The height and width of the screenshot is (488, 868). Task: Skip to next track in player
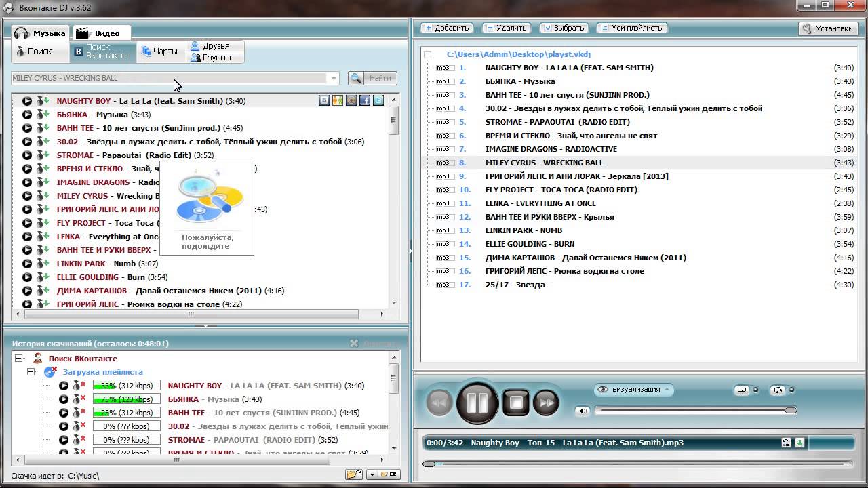click(546, 403)
